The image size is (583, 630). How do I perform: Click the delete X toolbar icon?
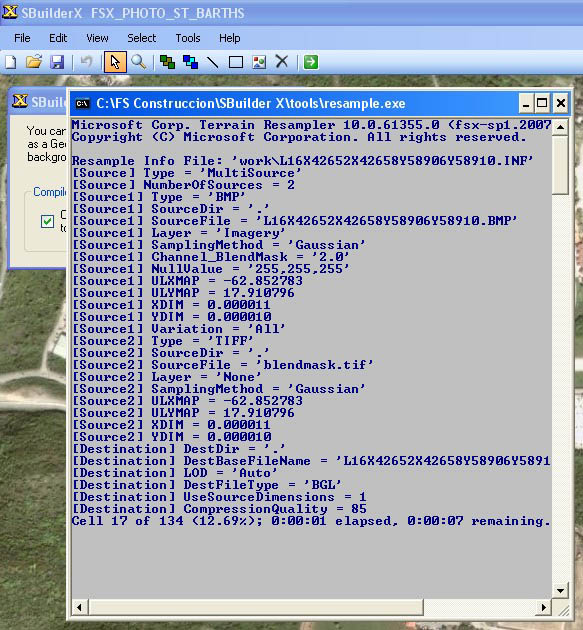coord(282,62)
